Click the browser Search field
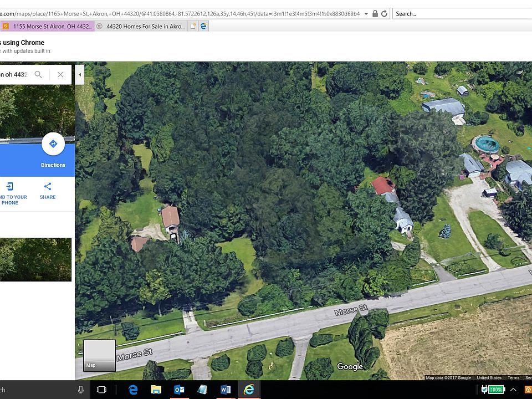 pyautogui.click(x=462, y=13)
